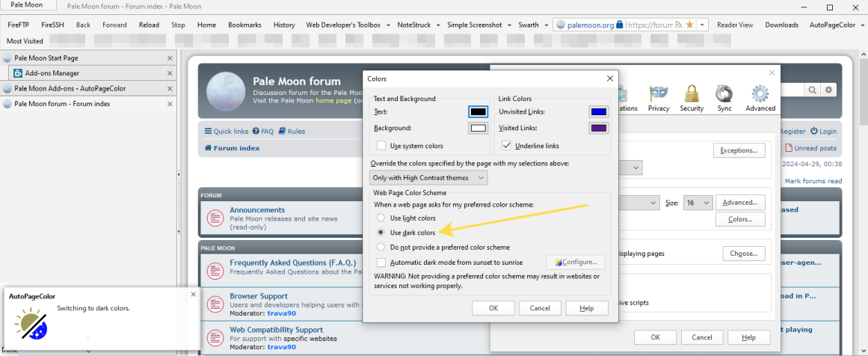Open the Visited Links color swatch
Screen dimensions: 868x356
point(598,129)
